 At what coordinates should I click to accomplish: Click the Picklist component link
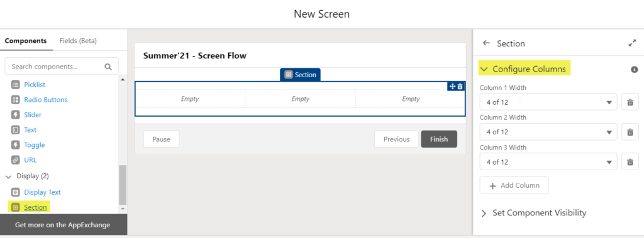click(35, 85)
